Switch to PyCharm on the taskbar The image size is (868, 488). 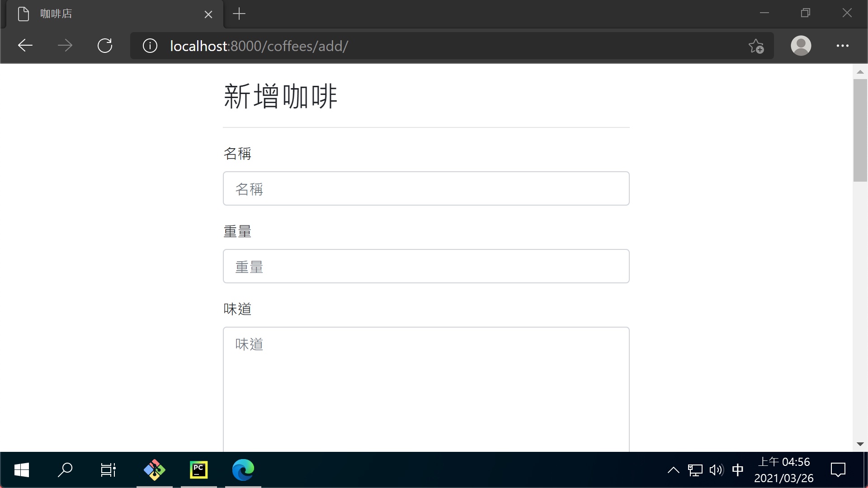click(199, 470)
